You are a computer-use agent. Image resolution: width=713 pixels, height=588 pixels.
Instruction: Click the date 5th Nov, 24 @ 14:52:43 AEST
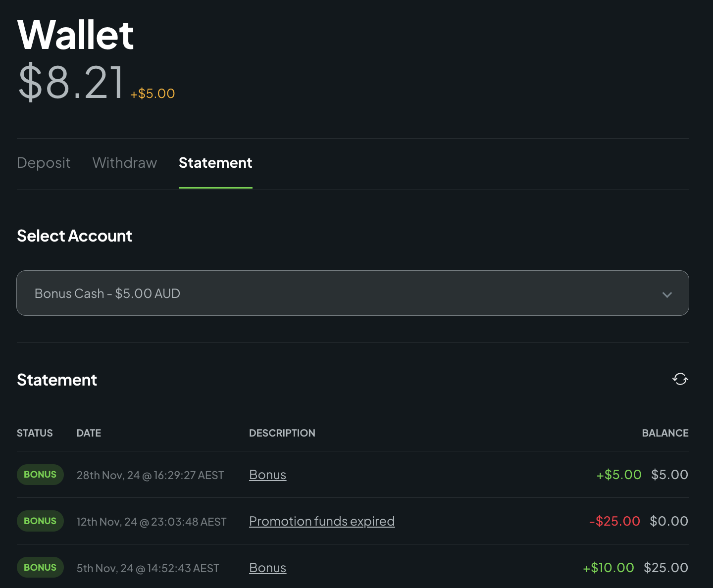point(148,568)
